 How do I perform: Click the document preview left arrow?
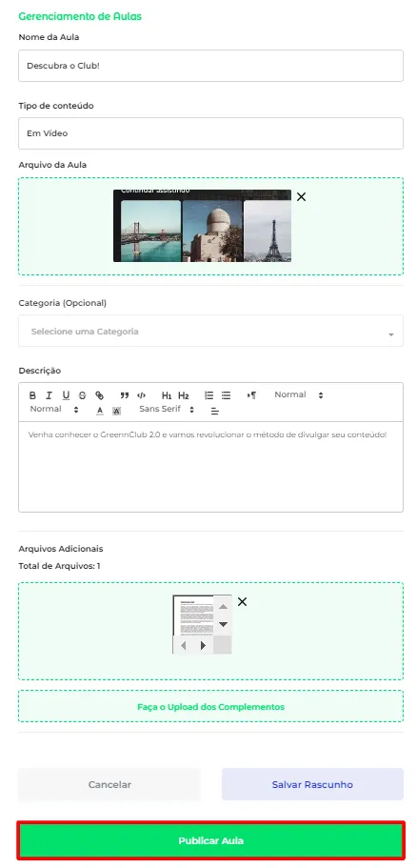pos(183,645)
